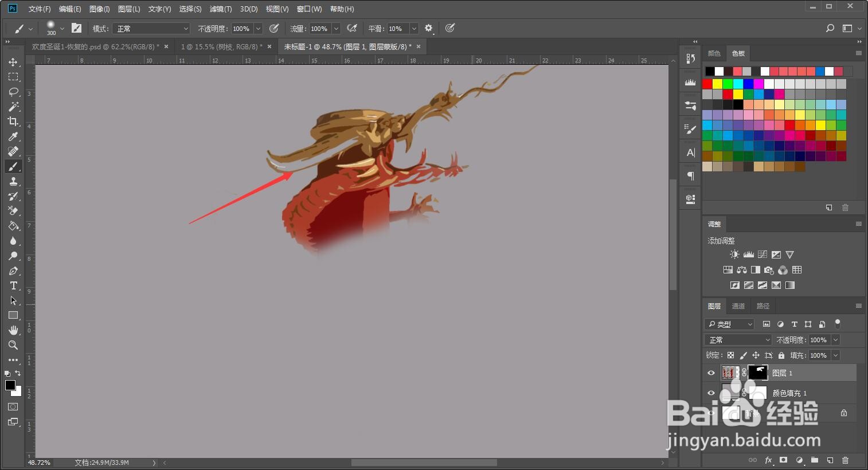The image size is (868, 470).
Task: Expand the layer opacity dropdown arrow
Action: click(835, 340)
